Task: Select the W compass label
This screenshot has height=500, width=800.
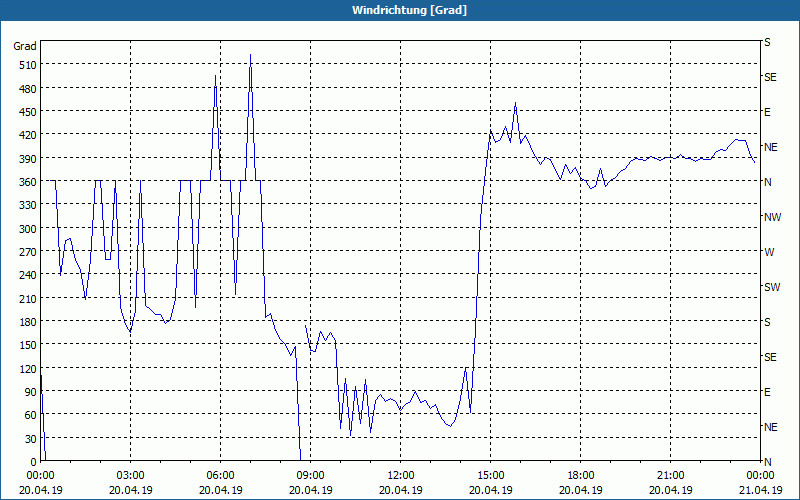Action: point(769,252)
